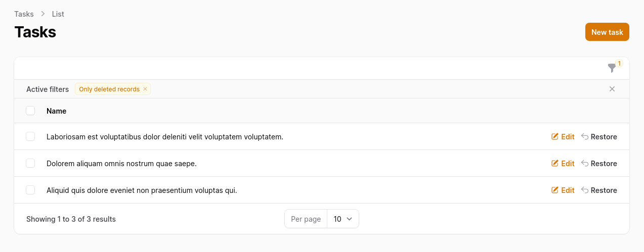Click edit pencil icon for Laboriosam task

click(x=555, y=136)
